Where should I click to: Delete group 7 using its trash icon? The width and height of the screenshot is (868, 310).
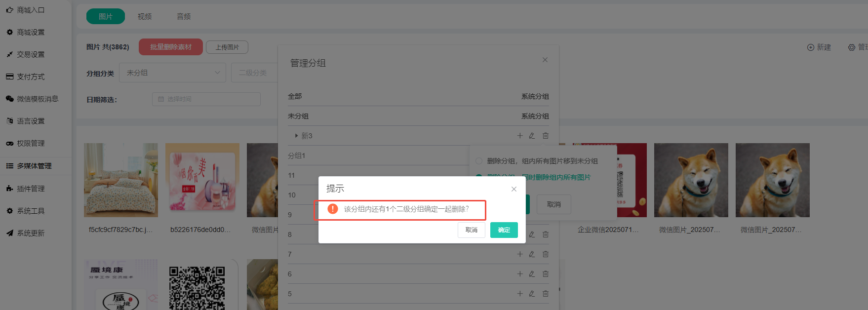tap(546, 254)
